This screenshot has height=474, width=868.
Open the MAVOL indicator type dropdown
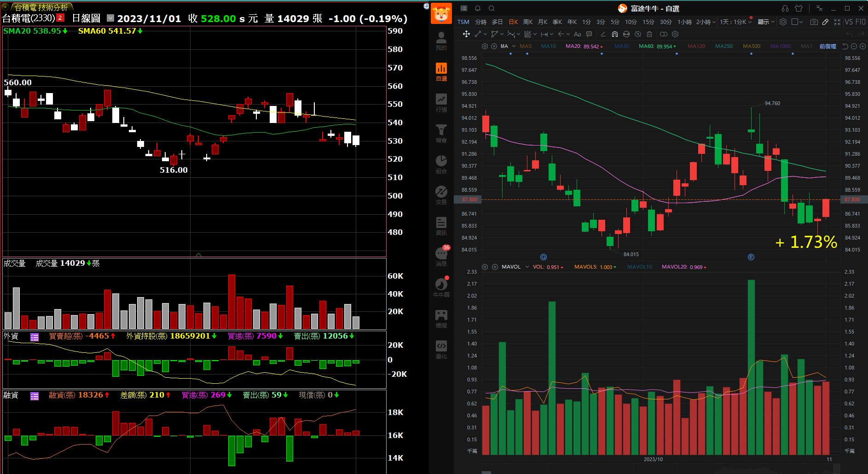tap(527, 267)
